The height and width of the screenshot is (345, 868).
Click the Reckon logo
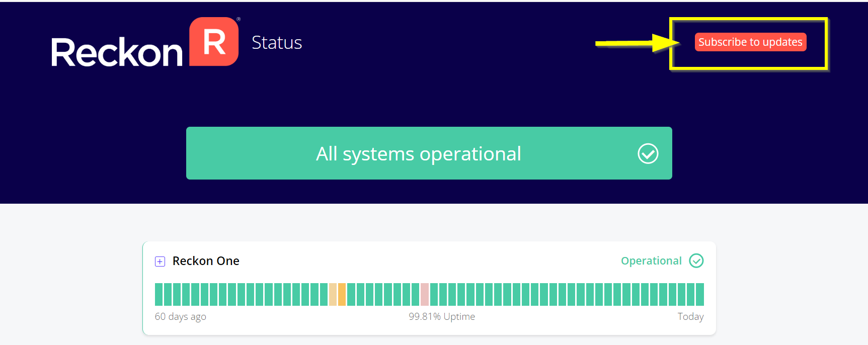pyautogui.click(x=145, y=42)
